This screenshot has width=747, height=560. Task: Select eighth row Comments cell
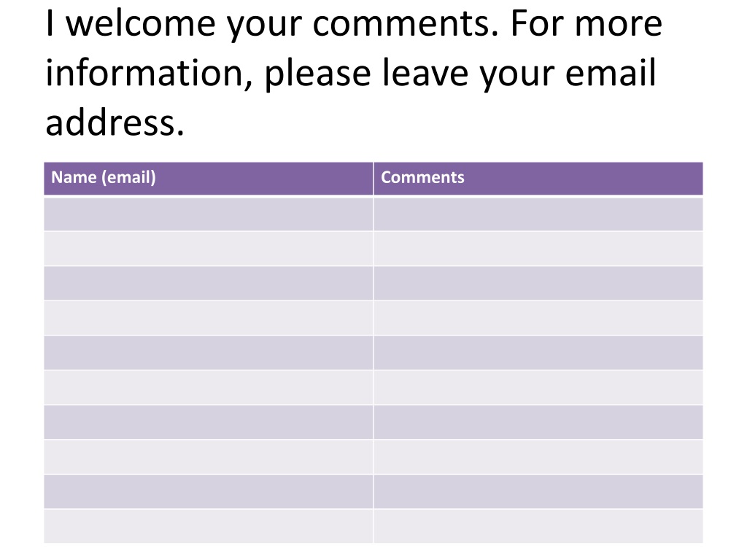(538, 457)
